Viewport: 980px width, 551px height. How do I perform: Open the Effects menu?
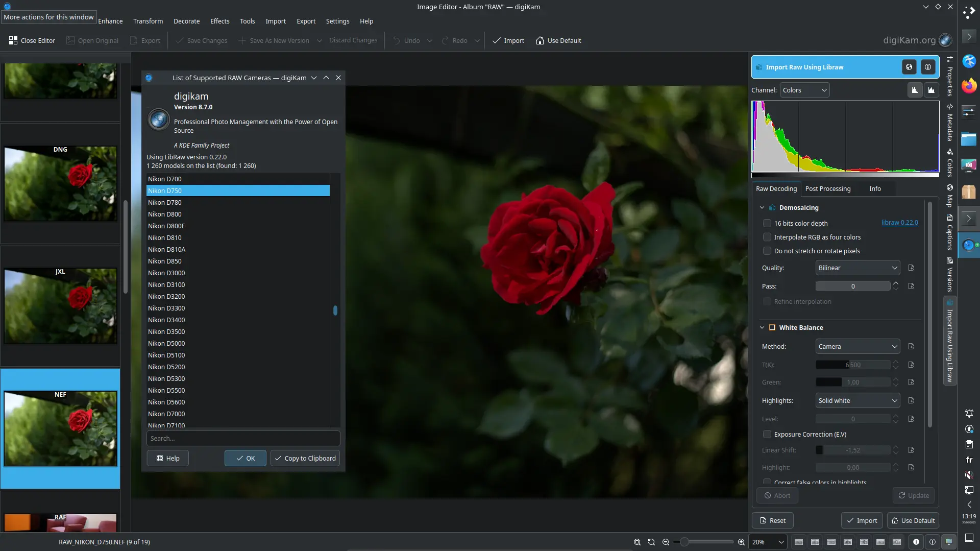coord(219,21)
